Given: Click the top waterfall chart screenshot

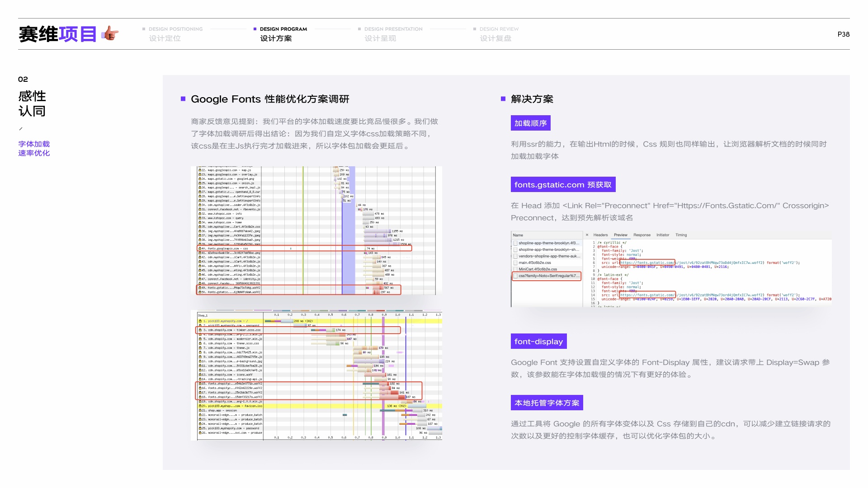Looking at the screenshot, I should tap(316, 230).
